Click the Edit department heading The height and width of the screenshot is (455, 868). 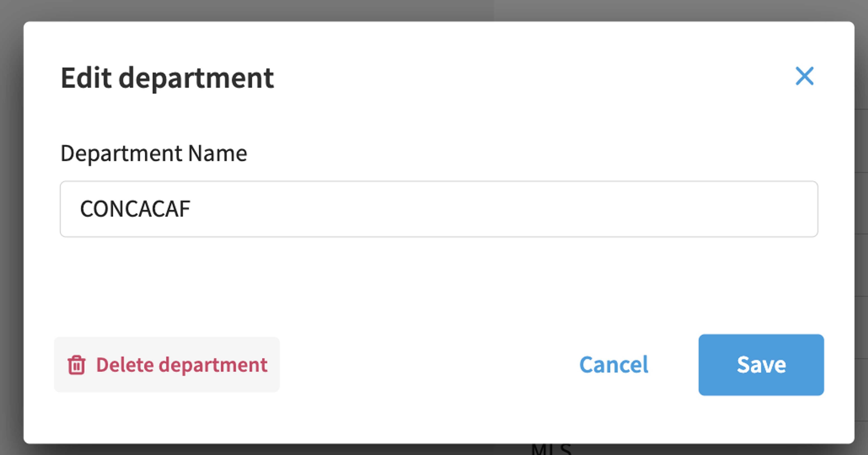[167, 78]
